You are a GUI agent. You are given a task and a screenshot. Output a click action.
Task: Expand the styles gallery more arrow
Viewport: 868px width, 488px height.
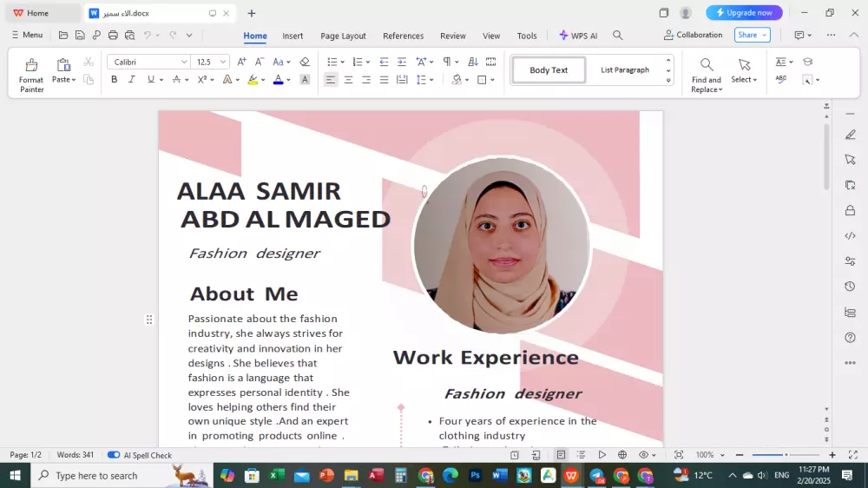[x=668, y=80]
